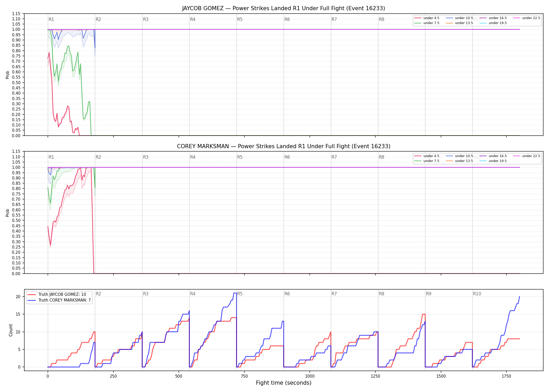
Task: Click round marker R10 in Count chart
Action: [x=477, y=294]
